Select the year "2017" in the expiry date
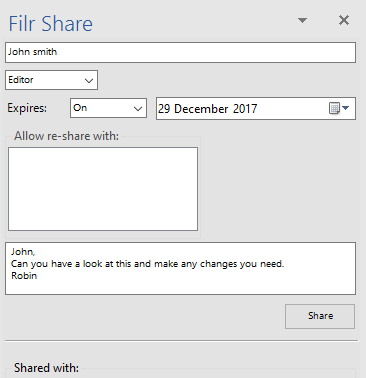The width and height of the screenshot is (366, 378). tap(245, 109)
